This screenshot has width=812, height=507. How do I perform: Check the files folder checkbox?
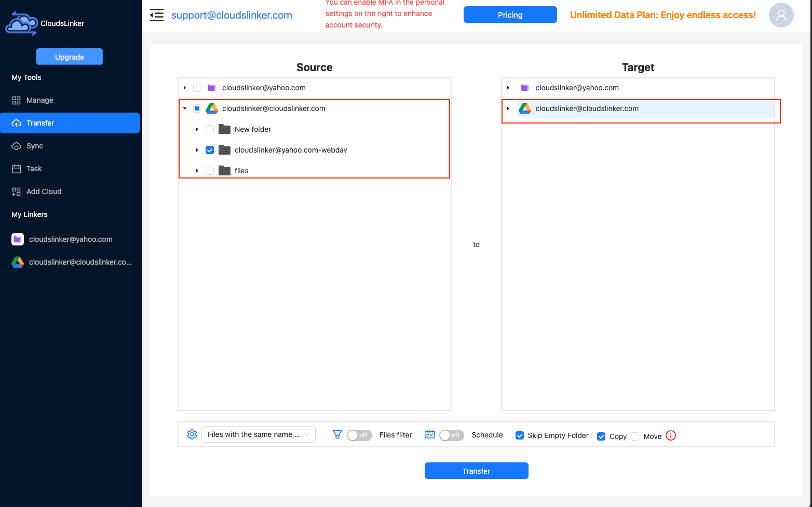click(x=210, y=171)
